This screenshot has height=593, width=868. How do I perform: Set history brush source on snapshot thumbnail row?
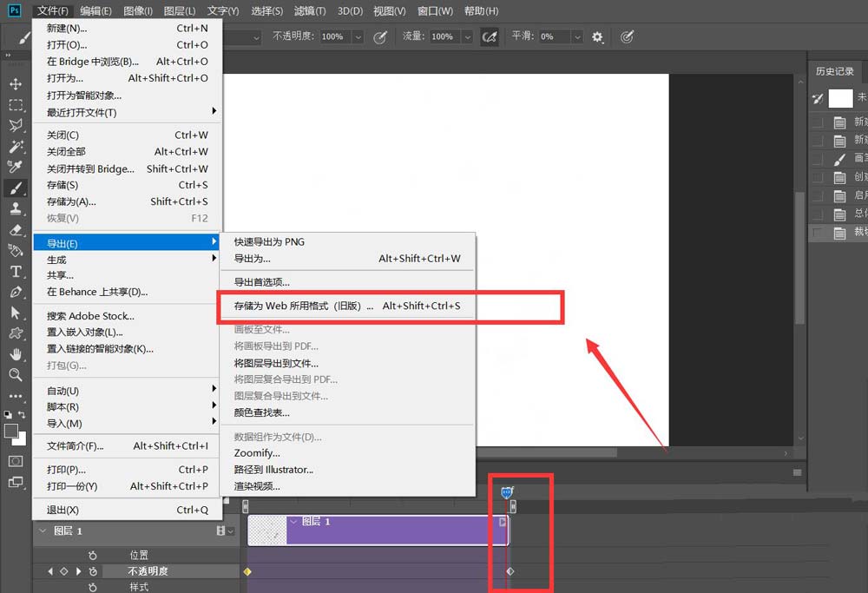pos(817,99)
